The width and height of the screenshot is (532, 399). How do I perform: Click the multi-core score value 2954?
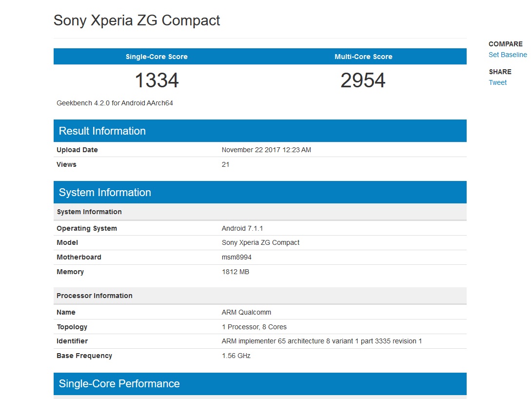tap(363, 80)
